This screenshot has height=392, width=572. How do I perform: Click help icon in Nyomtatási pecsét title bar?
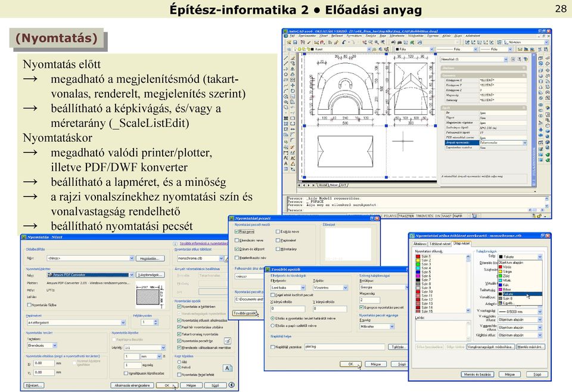pos(372,218)
